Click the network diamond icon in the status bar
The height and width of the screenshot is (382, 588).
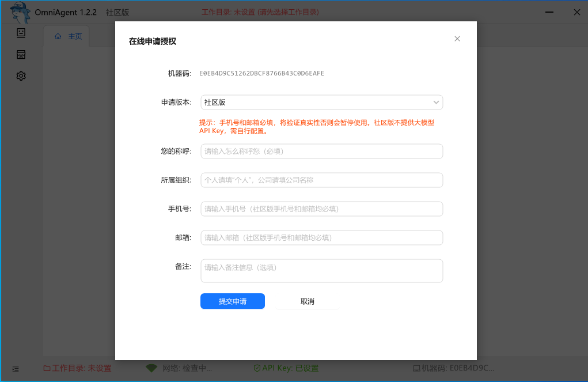(x=151, y=369)
